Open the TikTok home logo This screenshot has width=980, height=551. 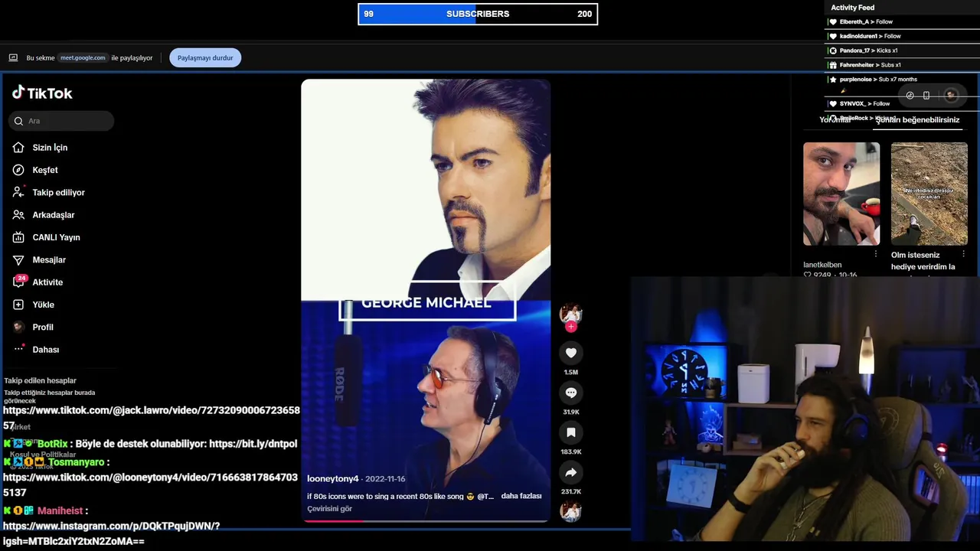(x=42, y=93)
